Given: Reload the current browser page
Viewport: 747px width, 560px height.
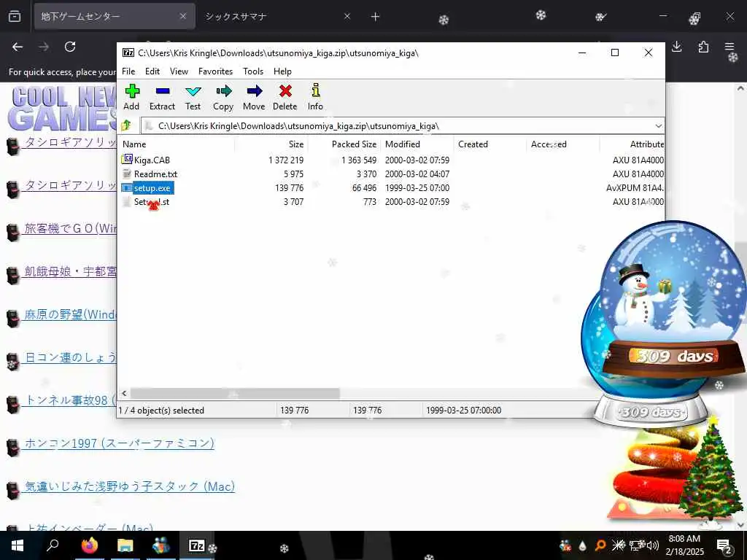Looking at the screenshot, I should point(70,47).
